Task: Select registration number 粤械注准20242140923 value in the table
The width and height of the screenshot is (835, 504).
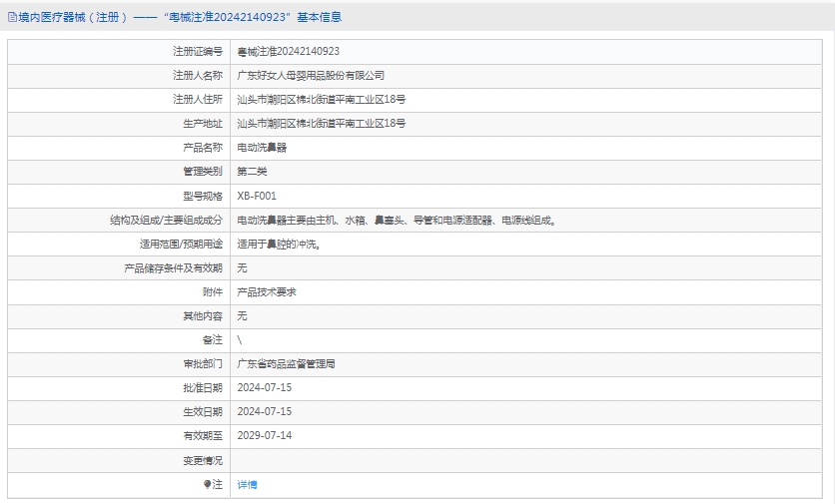Action: pyautogui.click(x=288, y=51)
